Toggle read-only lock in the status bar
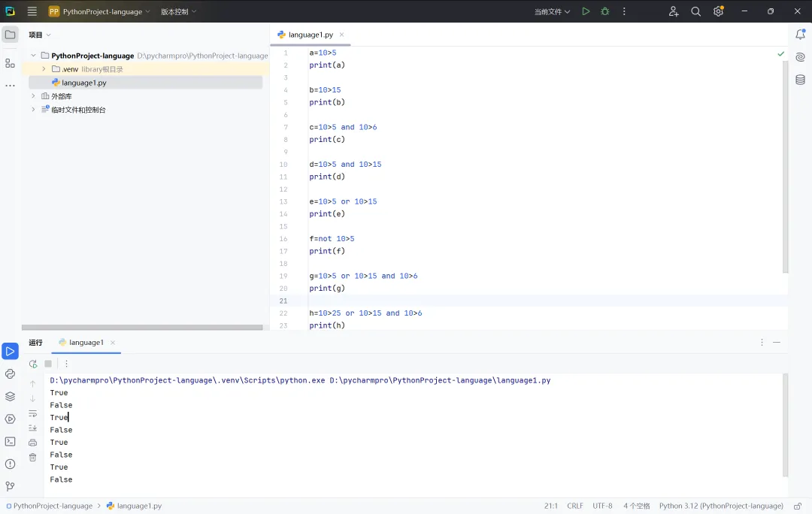812x514 pixels. pyautogui.click(x=798, y=506)
